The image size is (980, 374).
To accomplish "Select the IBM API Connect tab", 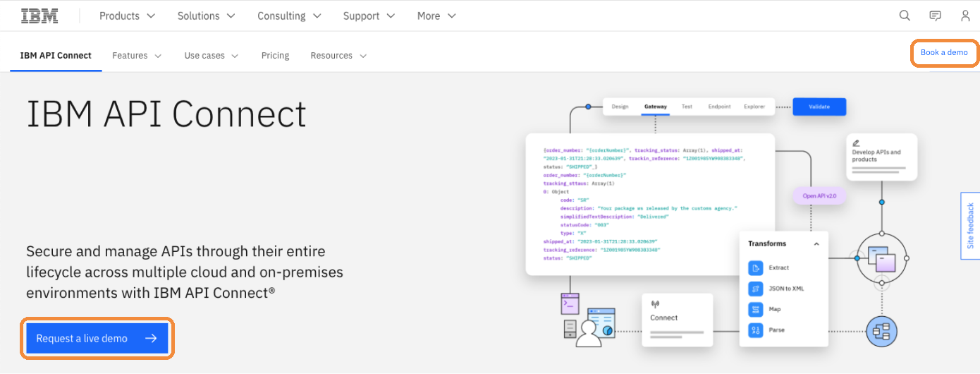I will point(56,56).
